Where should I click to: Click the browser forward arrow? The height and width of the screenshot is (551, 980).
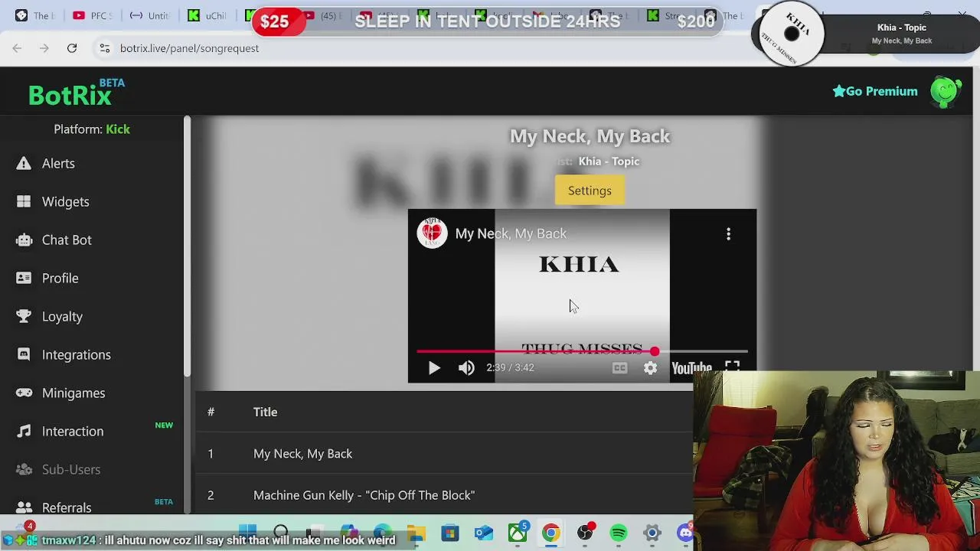point(44,48)
